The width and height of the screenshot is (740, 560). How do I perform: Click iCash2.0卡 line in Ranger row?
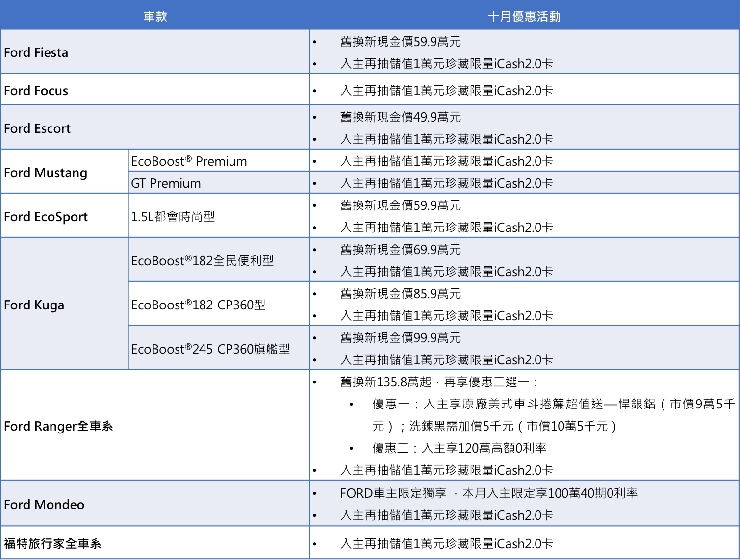447,470
